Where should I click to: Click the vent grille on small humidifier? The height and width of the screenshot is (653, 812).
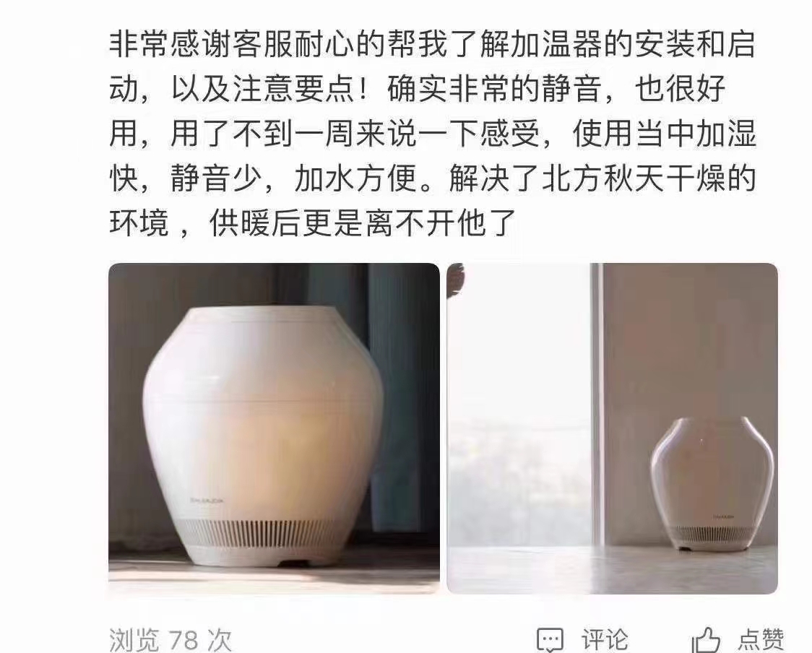[712, 532]
